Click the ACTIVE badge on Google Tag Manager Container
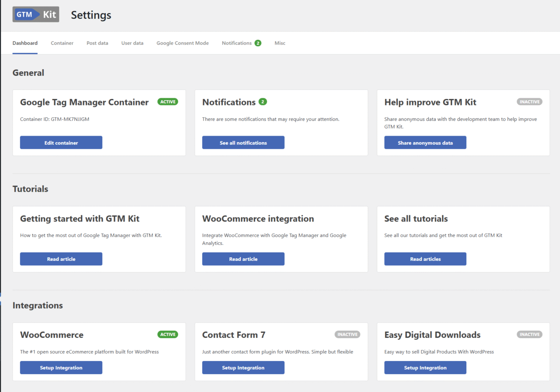The image size is (560, 392). coord(168,102)
